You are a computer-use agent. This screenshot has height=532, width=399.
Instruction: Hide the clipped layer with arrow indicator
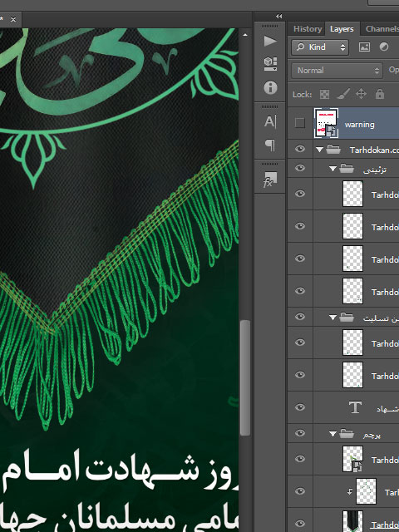300,491
